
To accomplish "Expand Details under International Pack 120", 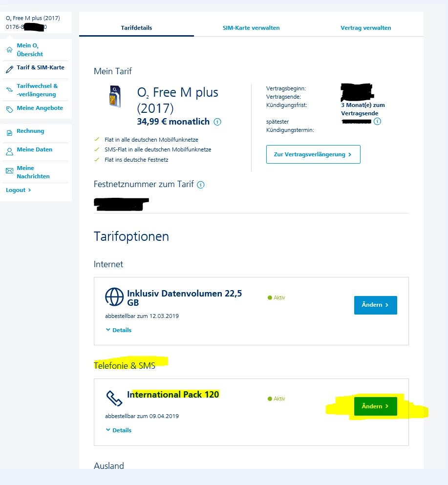I will [x=119, y=430].
